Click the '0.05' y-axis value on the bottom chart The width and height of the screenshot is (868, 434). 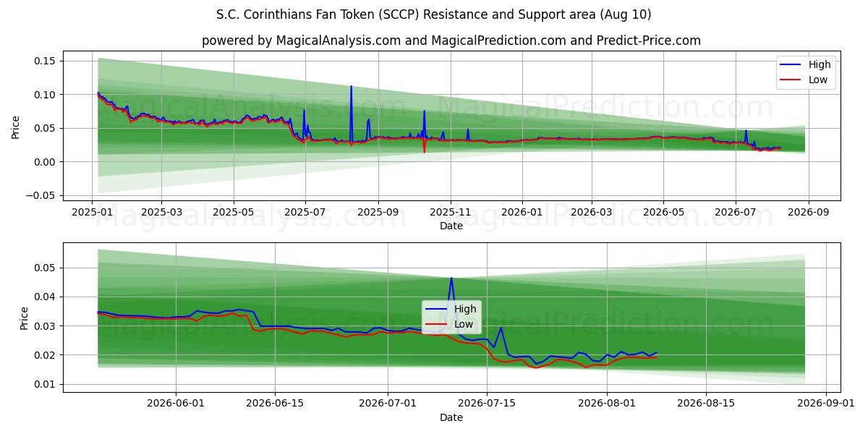click(x=45, y=268)
